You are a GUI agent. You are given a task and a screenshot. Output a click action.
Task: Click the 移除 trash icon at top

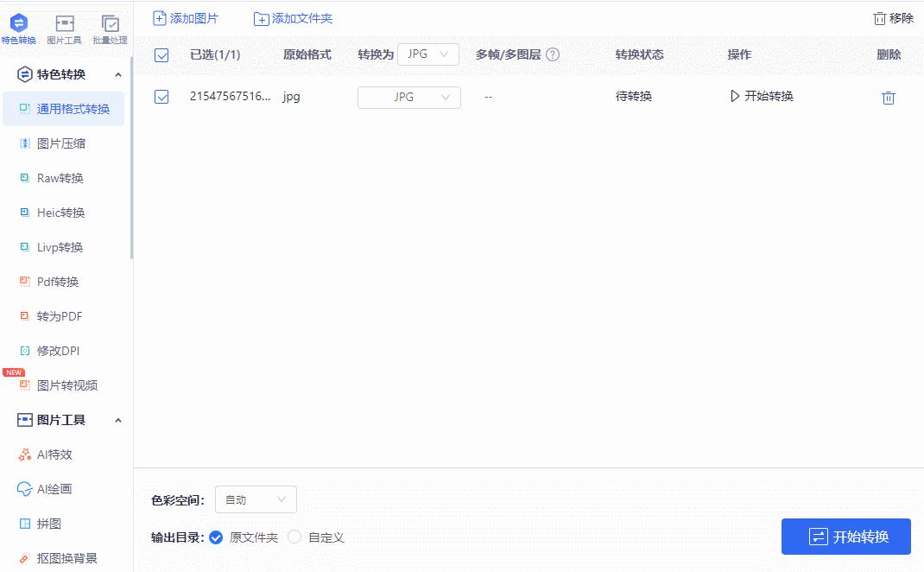pos(879,18)
